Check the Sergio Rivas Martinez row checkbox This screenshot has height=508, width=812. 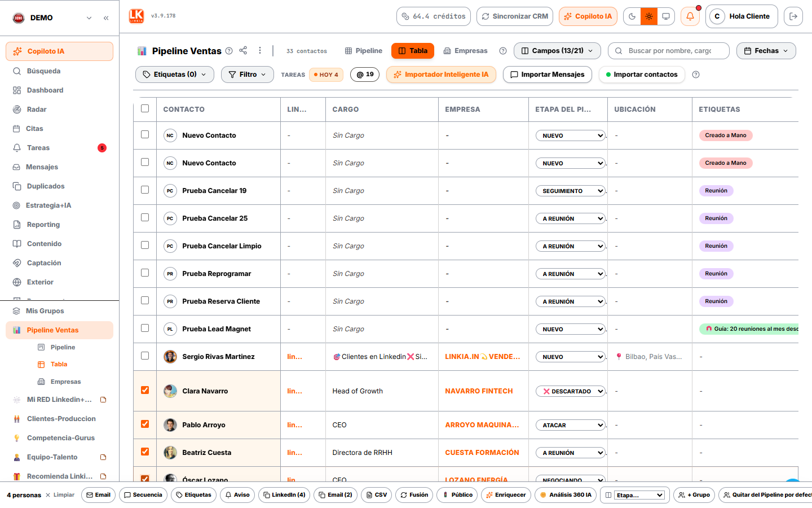click(145, 356)
